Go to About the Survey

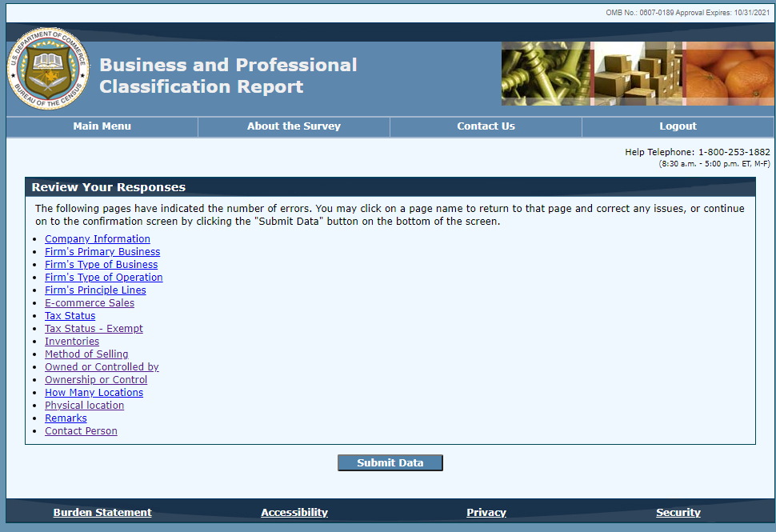click(x=294, y=126)
